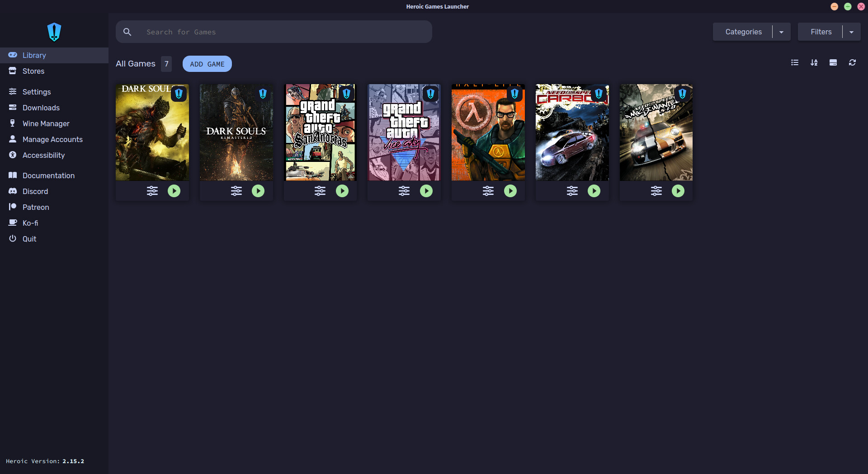Open the Patreon link
Screen dimensions: 868x474
point(54,207)
